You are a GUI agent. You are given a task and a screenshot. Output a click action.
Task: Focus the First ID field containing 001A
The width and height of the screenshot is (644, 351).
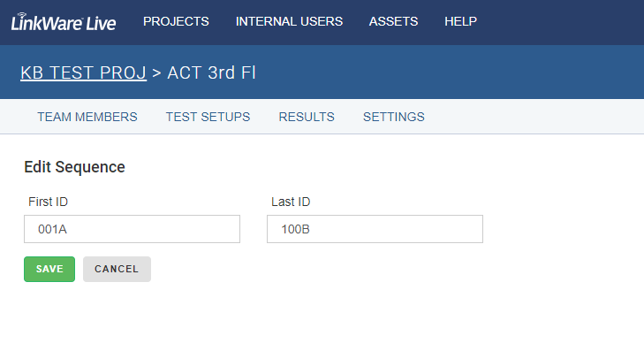132,229
